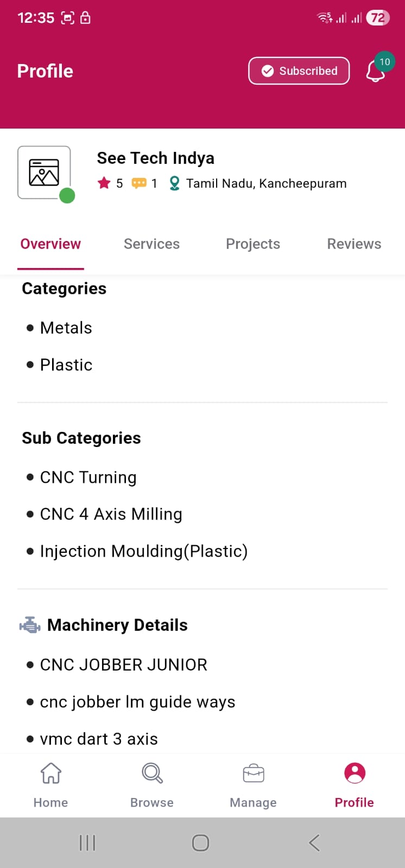405x868 pixels.
Task: Switch to the Projects tab
Action: [253, 244]
